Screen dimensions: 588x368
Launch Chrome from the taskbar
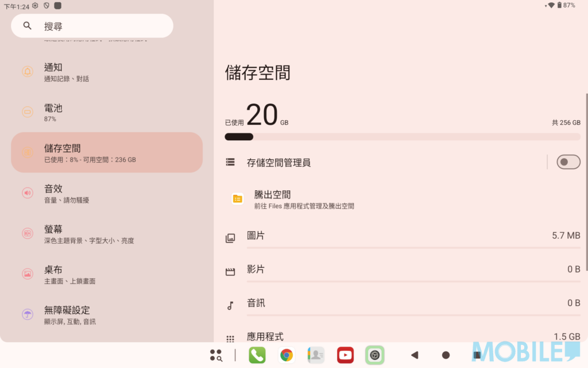(x=287, y=355)
